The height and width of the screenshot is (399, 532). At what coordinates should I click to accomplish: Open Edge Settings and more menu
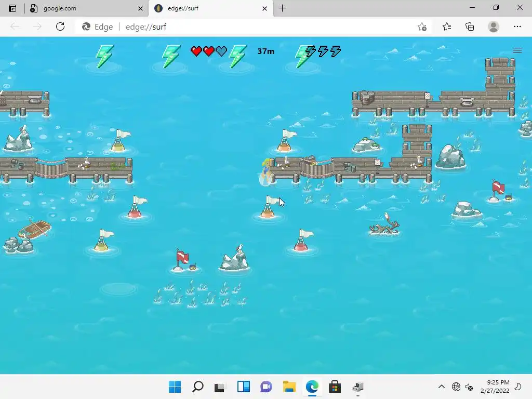pos(517,26)
